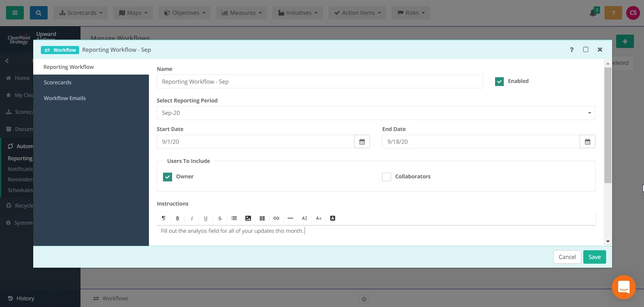
Task: Insert a table in the Instructions field
Action: click(262, 218)
